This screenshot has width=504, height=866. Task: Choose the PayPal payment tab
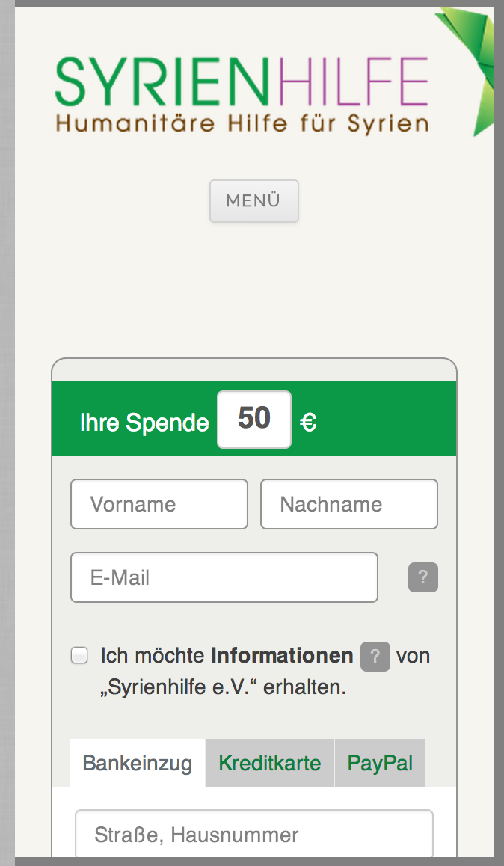(x=380, y=764)
